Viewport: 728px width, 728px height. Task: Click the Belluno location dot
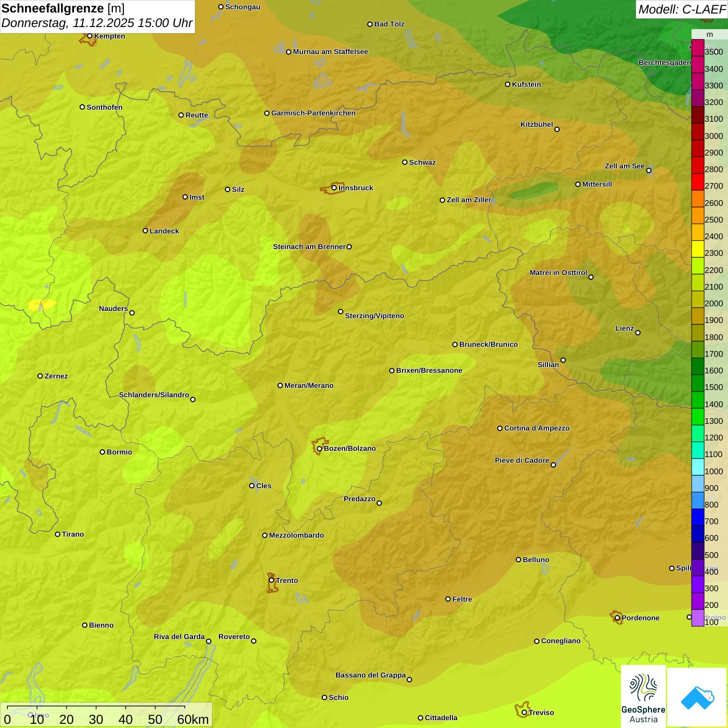(518, 560)
